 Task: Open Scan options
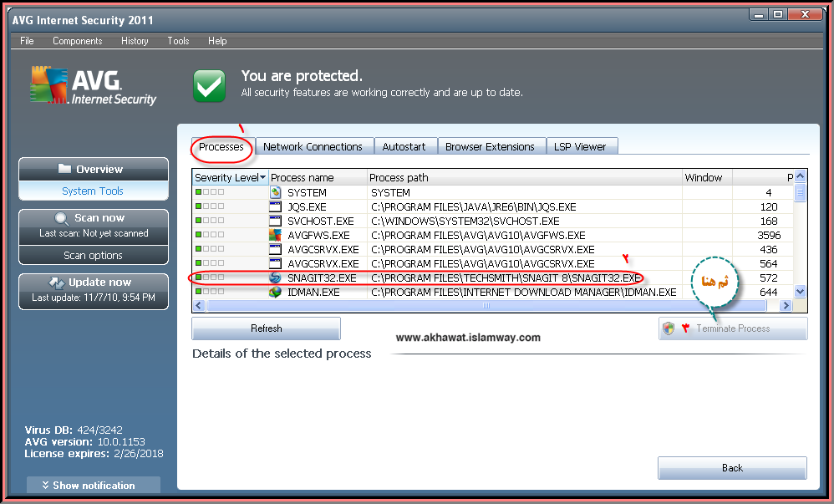[94, 256]
